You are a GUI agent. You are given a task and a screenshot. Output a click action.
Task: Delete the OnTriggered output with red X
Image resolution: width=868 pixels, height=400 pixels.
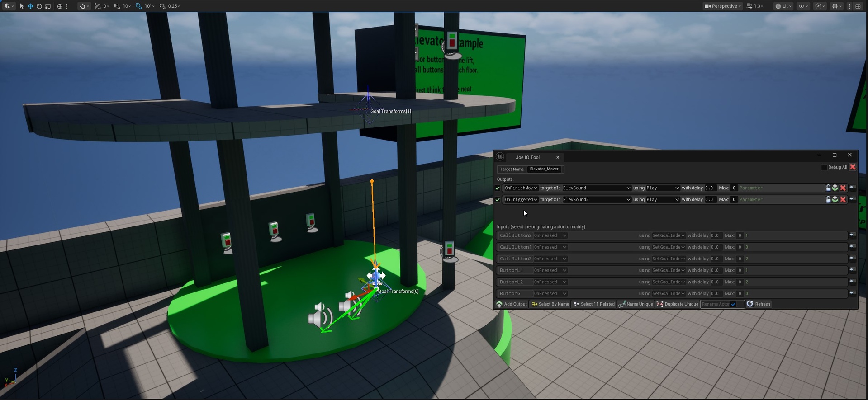(843, 200)
